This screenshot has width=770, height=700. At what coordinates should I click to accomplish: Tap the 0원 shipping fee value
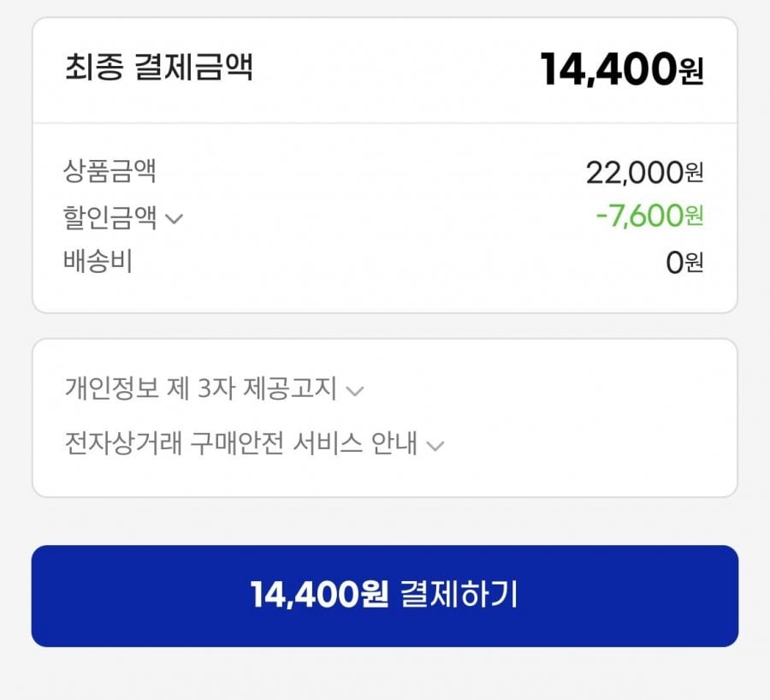pos(684,263)
